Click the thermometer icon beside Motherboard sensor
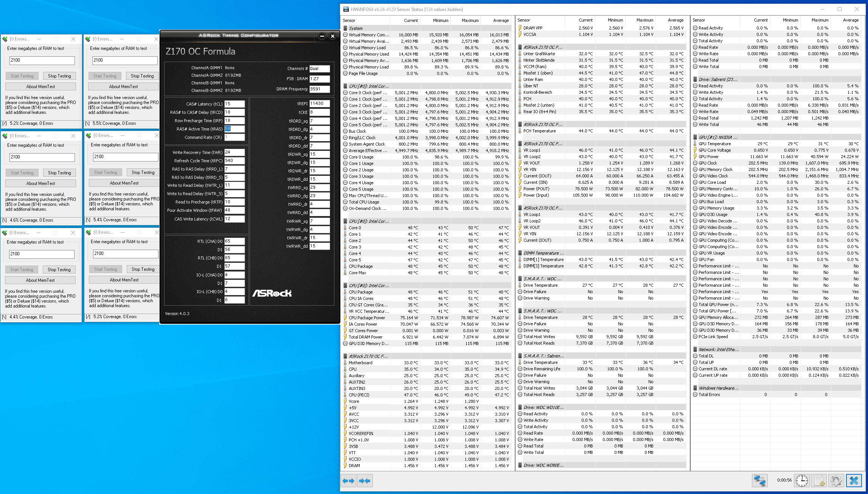 pos(345,363)
